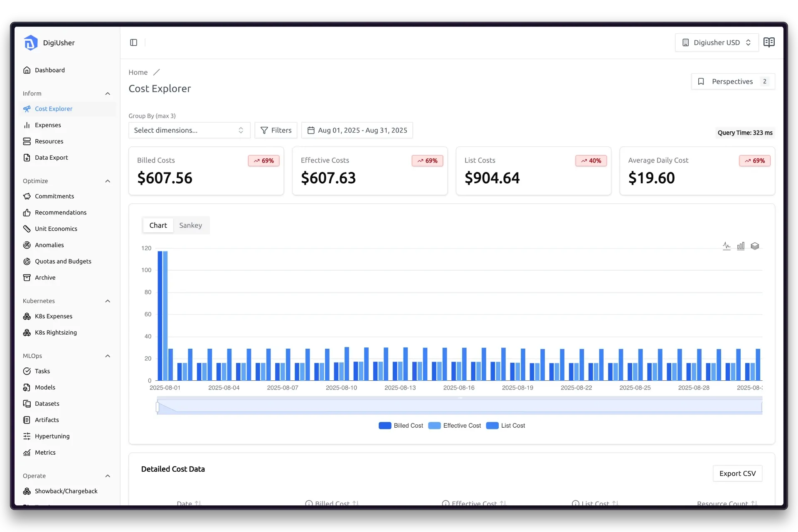Open the documentation book icon

pos(769,42)
